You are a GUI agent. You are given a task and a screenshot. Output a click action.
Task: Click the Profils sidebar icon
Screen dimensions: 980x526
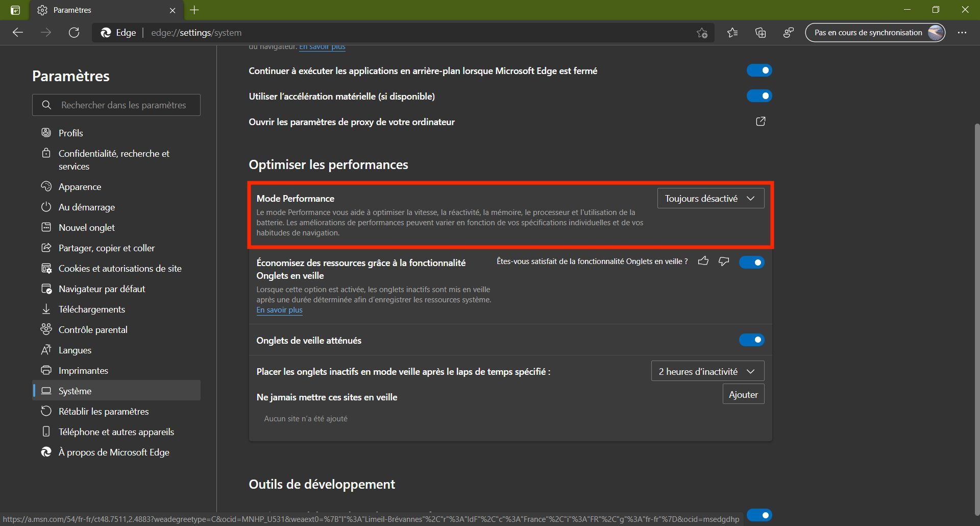46,133
